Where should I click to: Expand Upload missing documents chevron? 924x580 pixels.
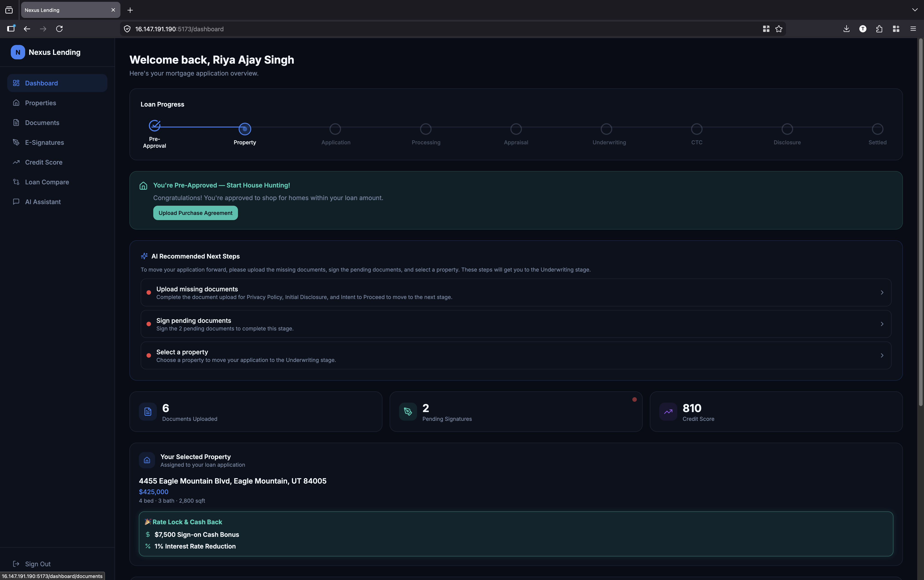pyautogui.click(x=882, y=292)
